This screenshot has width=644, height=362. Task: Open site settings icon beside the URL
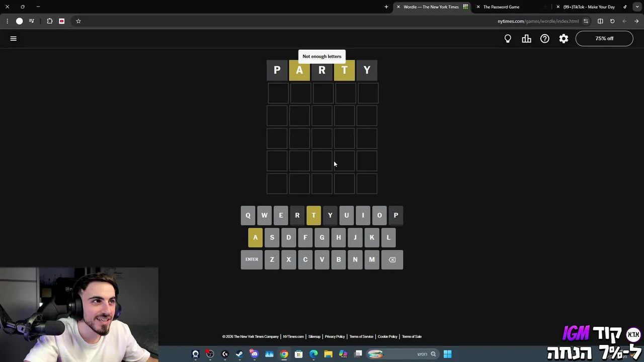pyautogui.click(x=586, y=21)
